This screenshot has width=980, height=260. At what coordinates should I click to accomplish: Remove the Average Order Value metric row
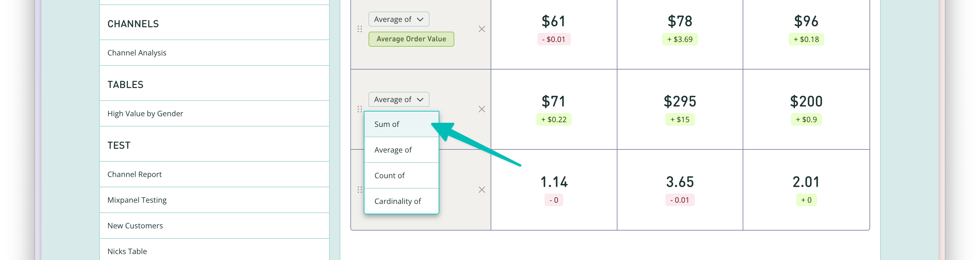pos(482,29)
